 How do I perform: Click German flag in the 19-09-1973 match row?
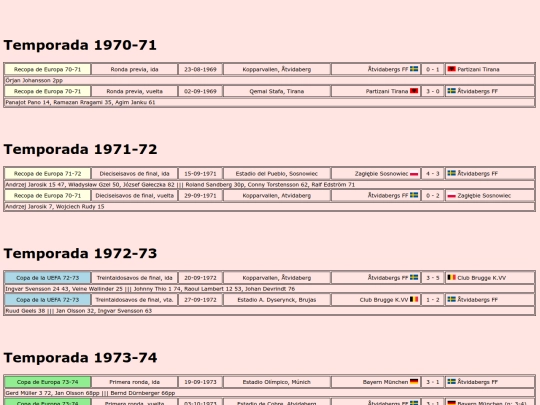pyautogui.click(x=414, y=382)
